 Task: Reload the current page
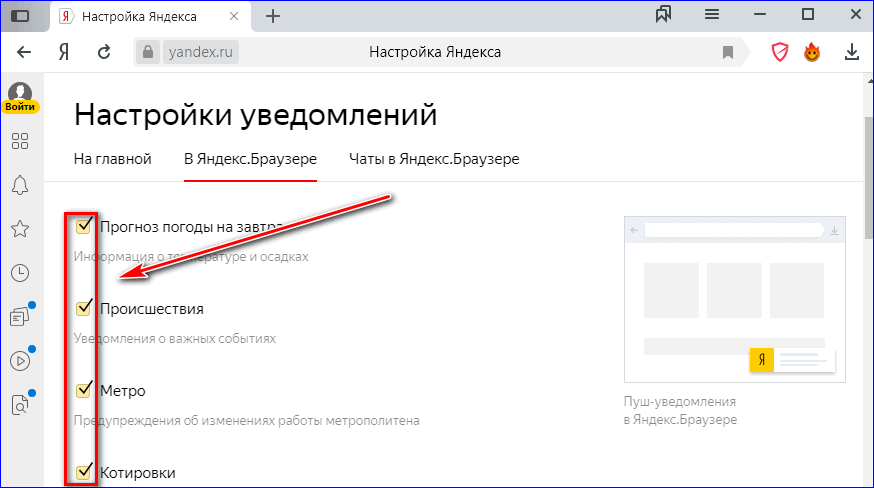[x=104, y=52]
